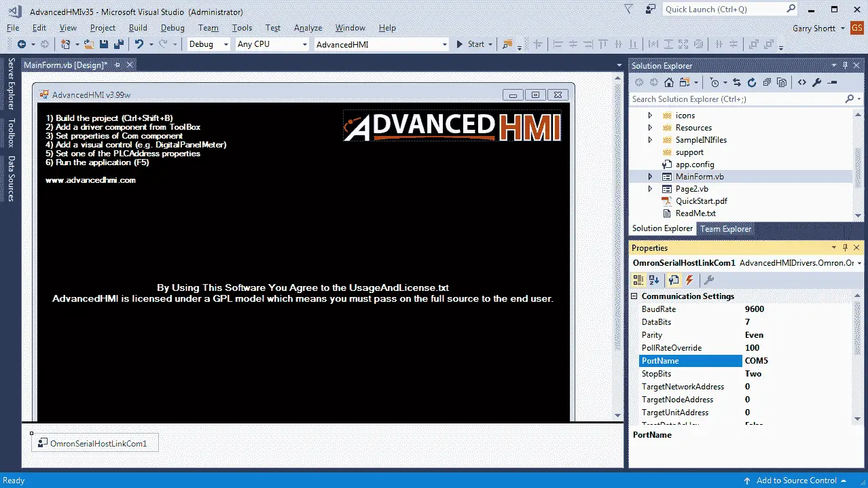The height and width of the screenshot is (488, 868).
Task: Click the Pending Changes Filter clock icon
Action: pyautogui.click(x=715, y=82)
